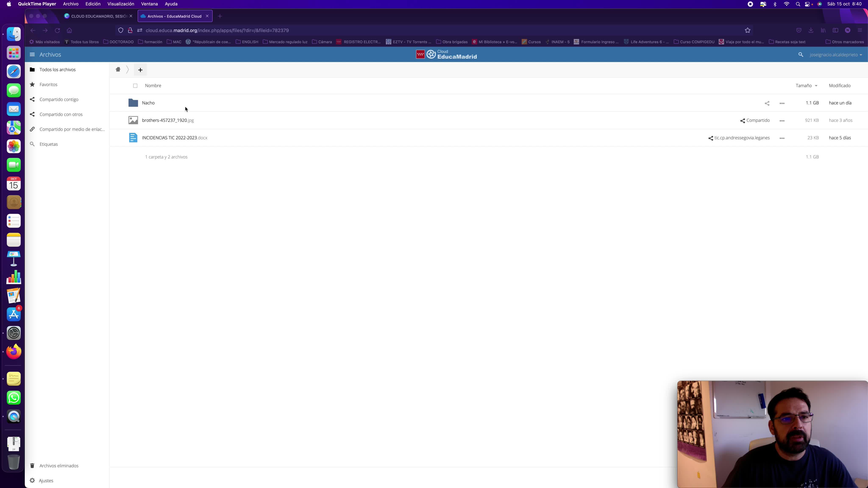The height and width of the screenshot is (488, 868).
Task: Open the Nacho folder
Action: tap(148, 103)
